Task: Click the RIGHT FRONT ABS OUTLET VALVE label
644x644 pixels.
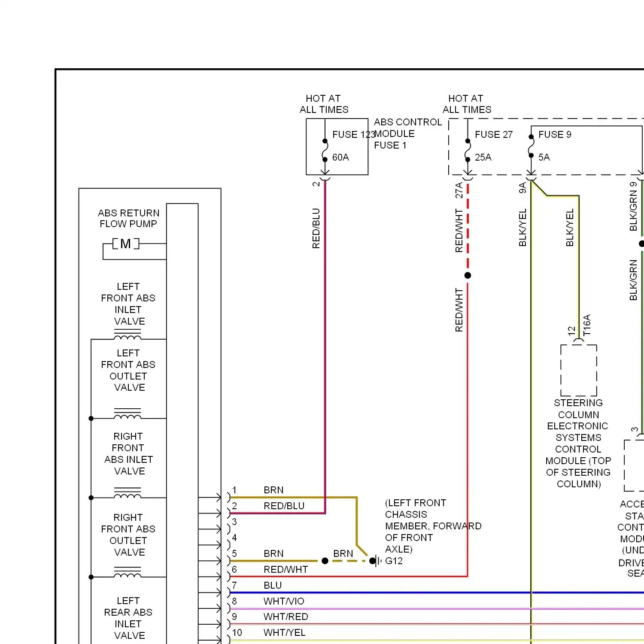Action: pos(128,535)
